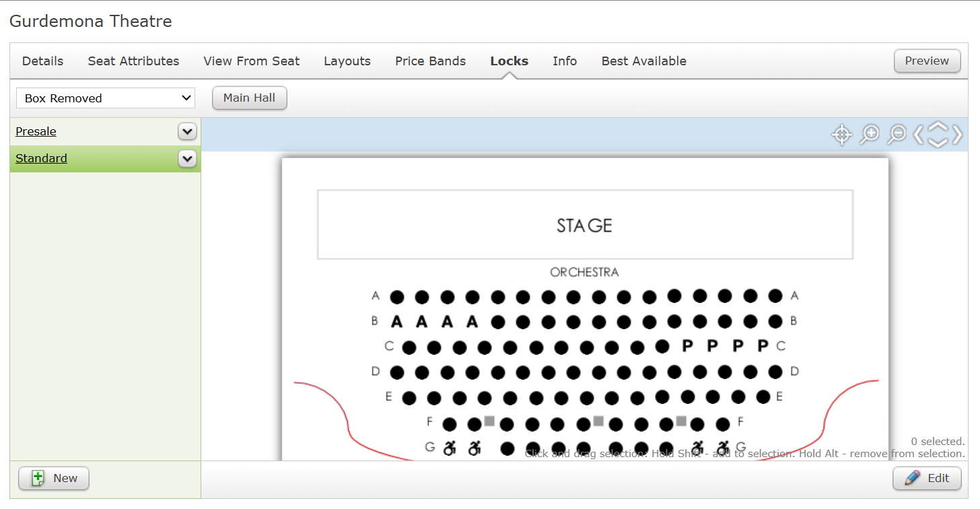The image size is (980, 509).
Task: Switch to the View From Seat tab
Action: coord(252,61)
